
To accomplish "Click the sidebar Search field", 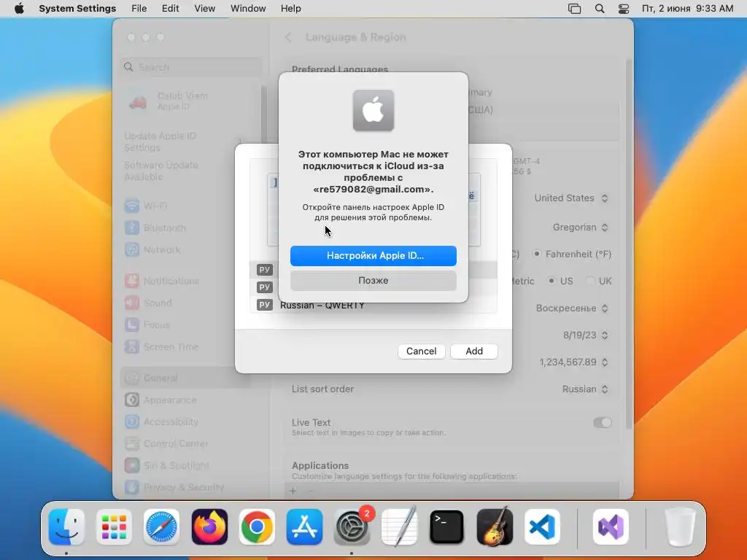I will [190, 67].
